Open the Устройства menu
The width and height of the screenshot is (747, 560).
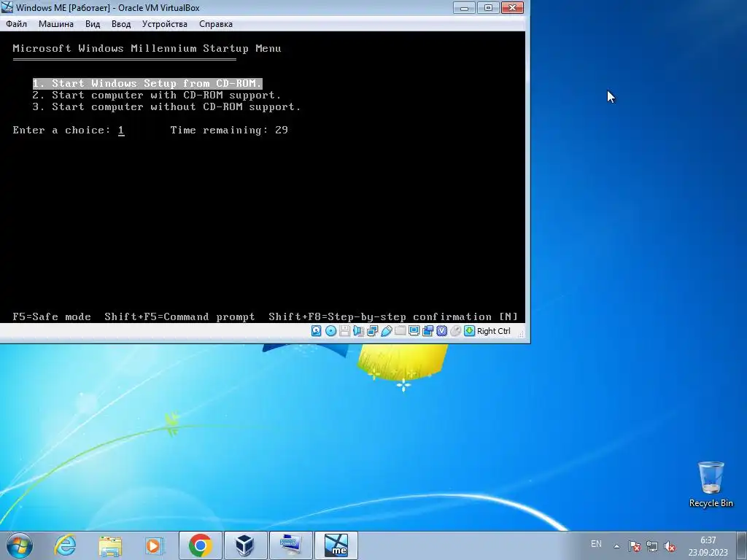coord(164,24)
